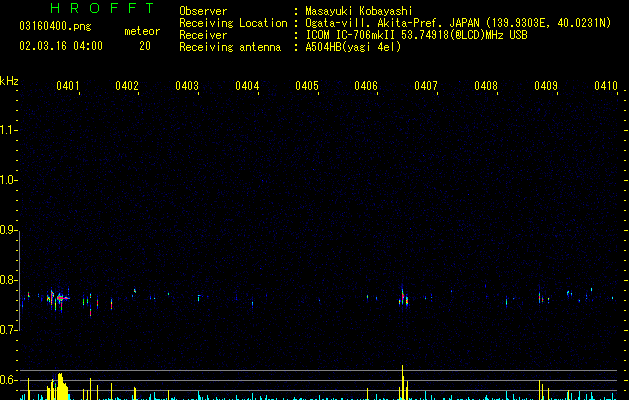This screenshot has height=400, width=629.
Task: Click the 0401 time marker
Action: click(67, 86)
